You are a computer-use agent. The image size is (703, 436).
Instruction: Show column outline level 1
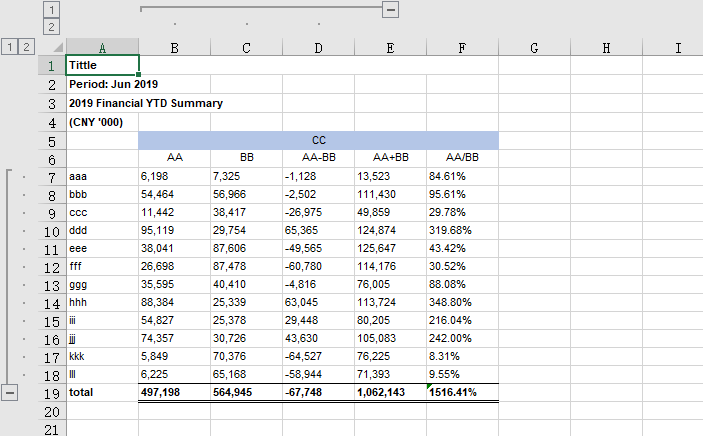tap(52, 9)
